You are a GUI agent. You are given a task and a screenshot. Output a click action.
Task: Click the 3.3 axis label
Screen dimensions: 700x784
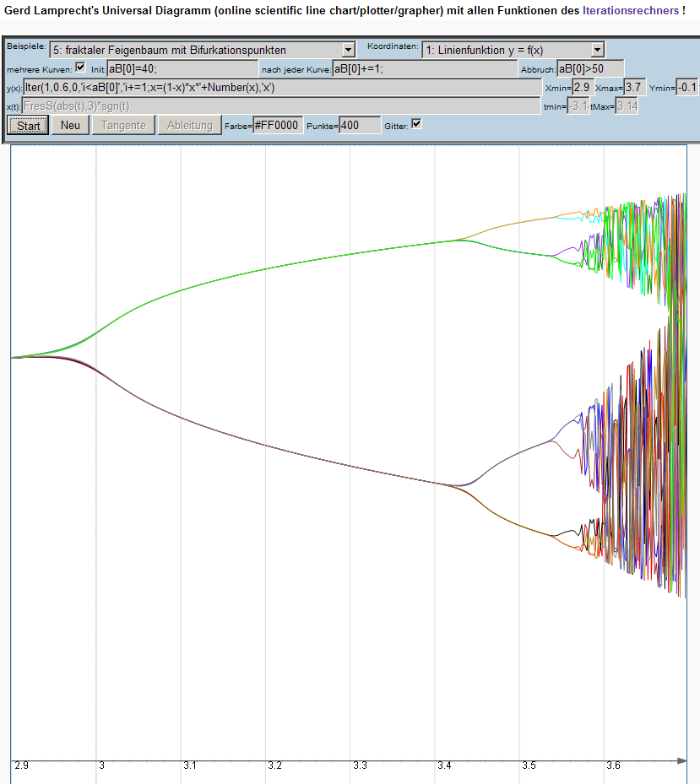pyautogui.click(x=360, y=765)
